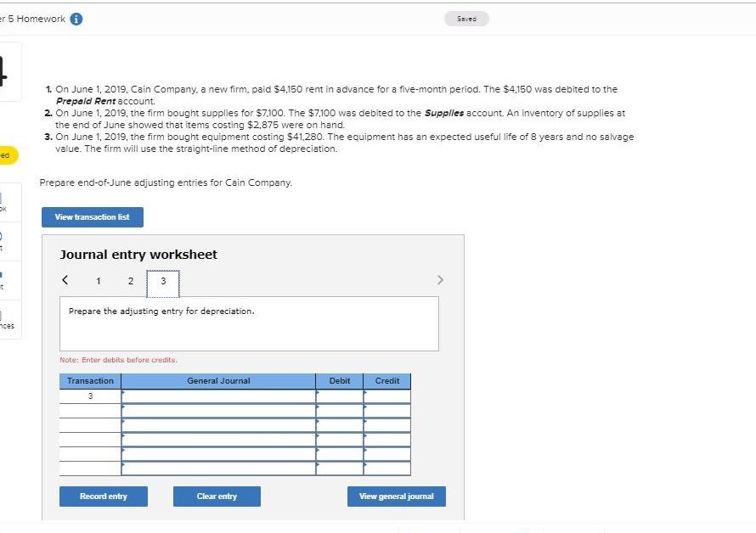Viewport: 756px width, 533px height.
Task: Advance to next entry with right chevron
Action: (x=440, y=280)
